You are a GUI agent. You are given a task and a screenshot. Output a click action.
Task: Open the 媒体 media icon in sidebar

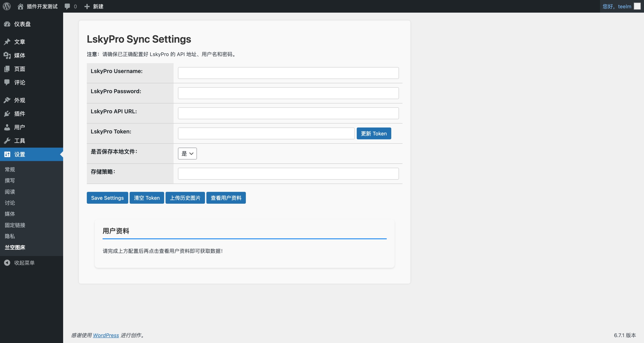[x=7, y=55]
